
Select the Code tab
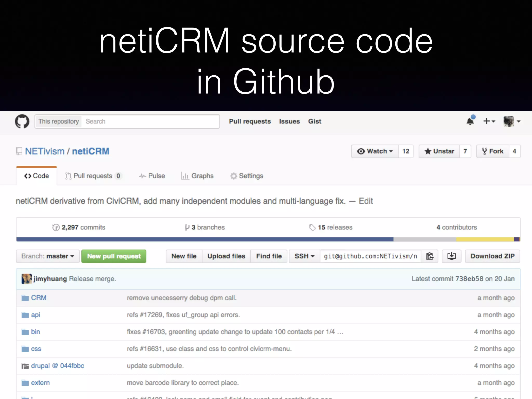pyautogui.click(x=37, y=176)
